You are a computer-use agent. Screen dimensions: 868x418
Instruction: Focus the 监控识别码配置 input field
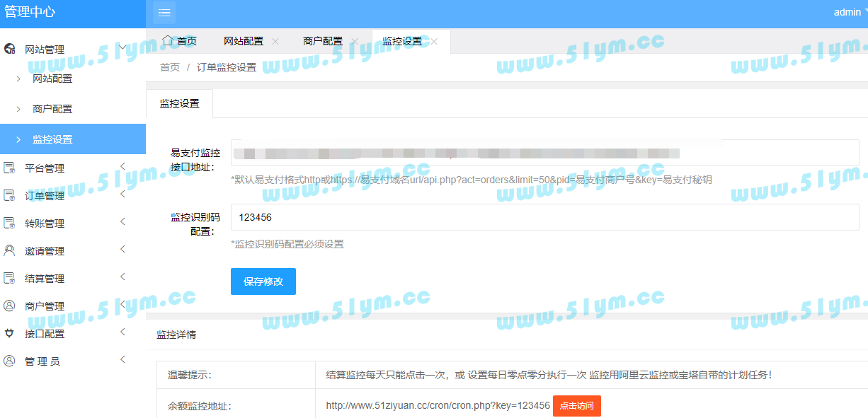click(x=544, y=217)
